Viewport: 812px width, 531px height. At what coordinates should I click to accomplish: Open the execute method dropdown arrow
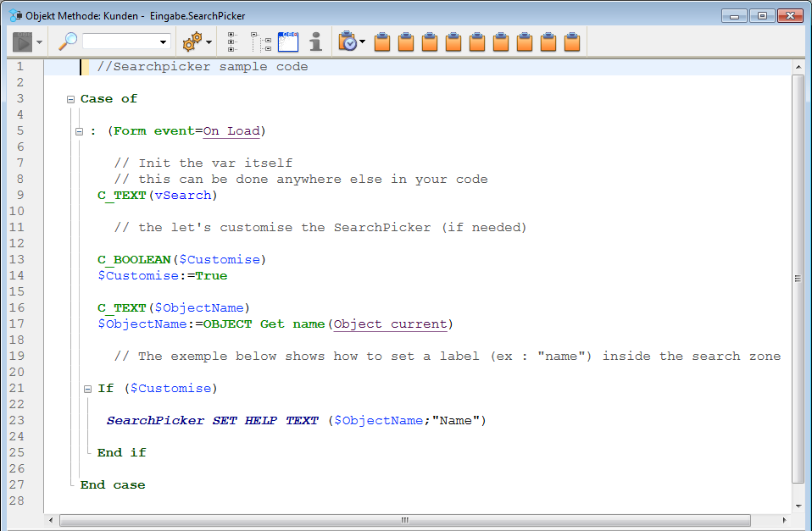pyautogui.click(x=40, y=42)
